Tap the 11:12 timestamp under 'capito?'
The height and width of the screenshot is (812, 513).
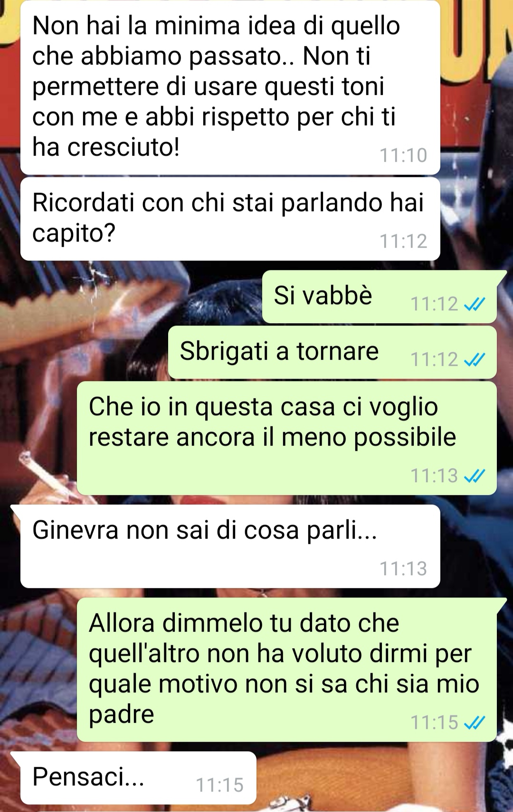(403, 241)
